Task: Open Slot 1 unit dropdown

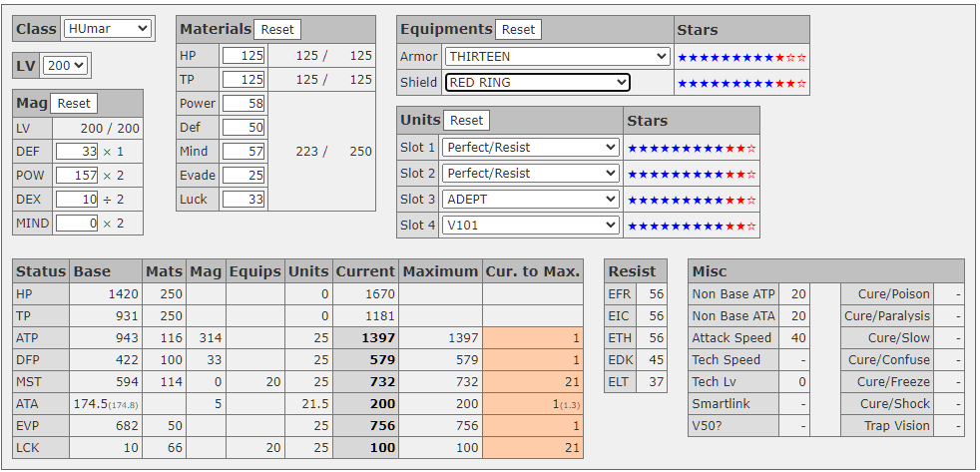Action: [x=530, y=148]
